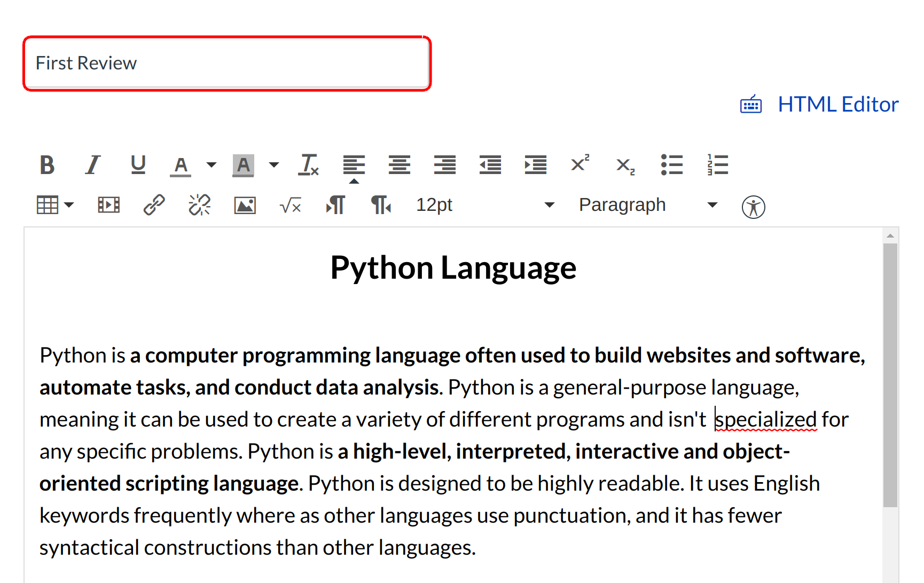Viewport: 924px width, 583px height.
Task: Insert a numbered list
Action: [717, 165]
